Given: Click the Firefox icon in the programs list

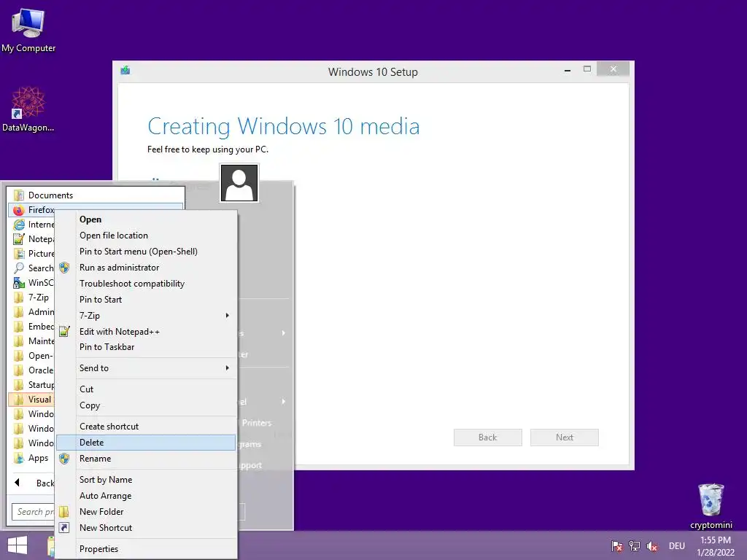Looking at the screenshot, I should click(18, 210).
